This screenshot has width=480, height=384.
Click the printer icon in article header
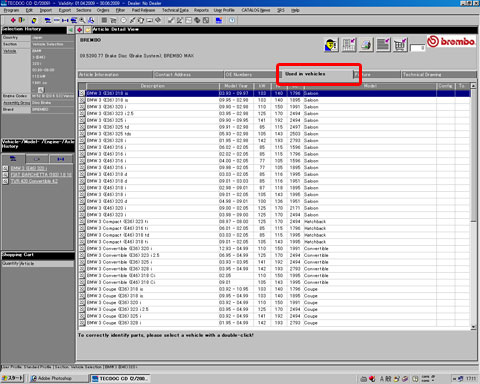pyautogui.click(x=366, y=45)
